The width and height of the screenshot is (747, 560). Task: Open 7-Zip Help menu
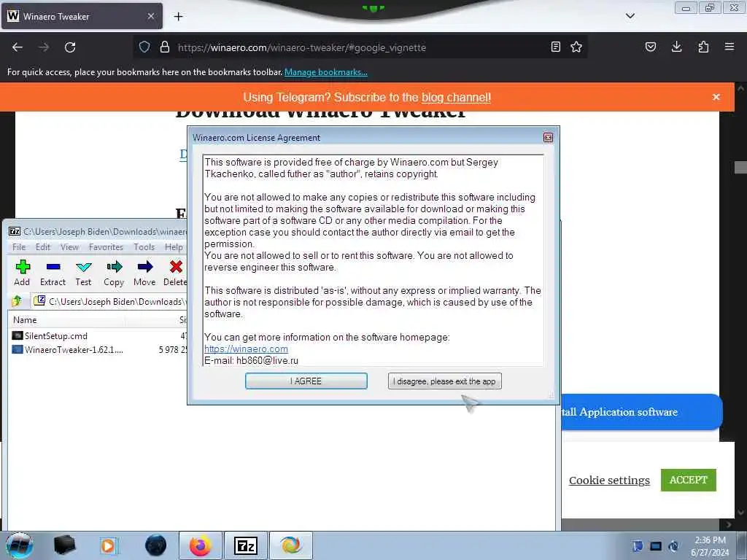[174, 247]
